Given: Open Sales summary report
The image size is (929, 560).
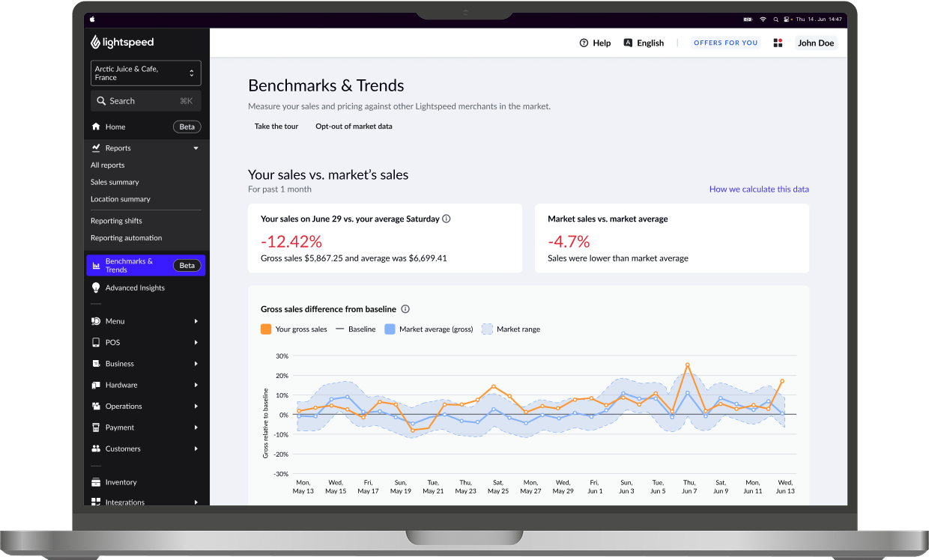Looking at the screenshot, I should tap(115, 182).
